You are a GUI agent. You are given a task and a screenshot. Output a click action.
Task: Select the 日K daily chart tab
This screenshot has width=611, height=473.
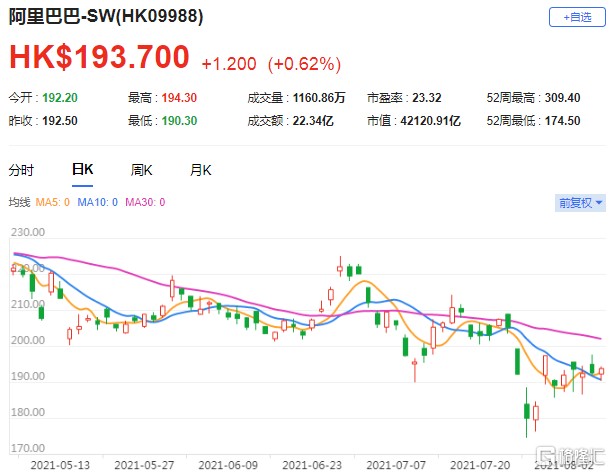tap(82, 169)
